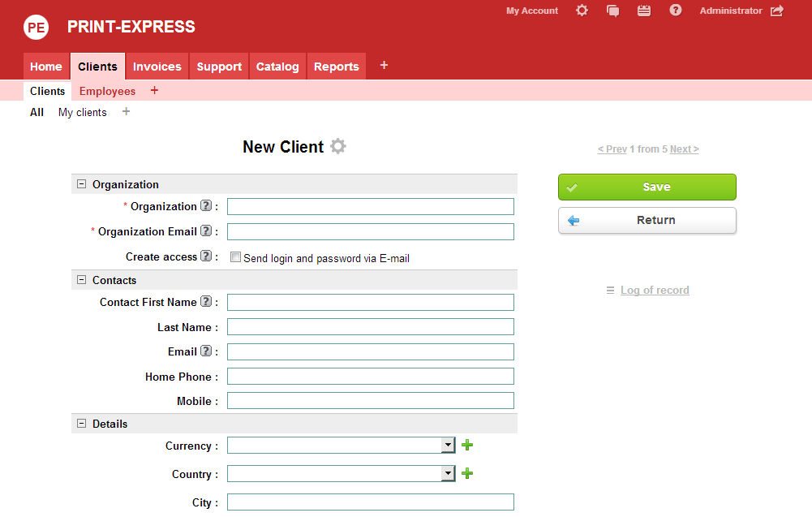Select the Clients main tab
This screenshot has height=517, width=812.
coord(98,67)
